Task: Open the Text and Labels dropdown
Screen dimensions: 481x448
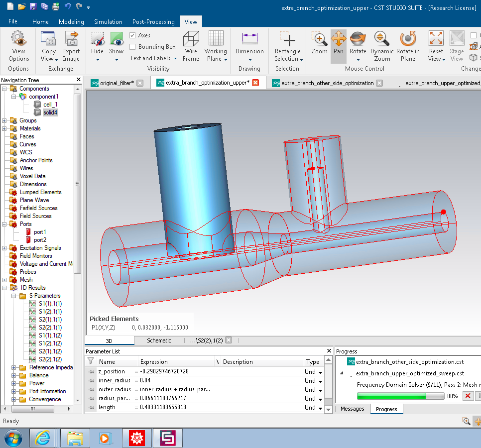Action: click(152, 58)
